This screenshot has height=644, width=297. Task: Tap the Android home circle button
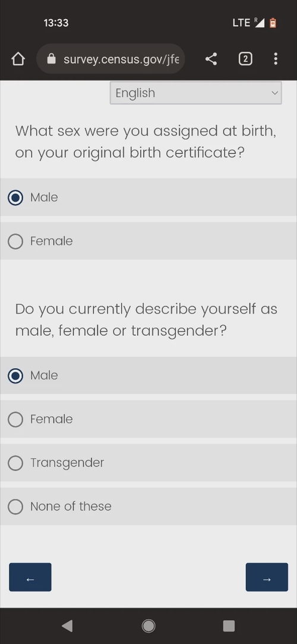pyautogui.click(x=148, y=626)
